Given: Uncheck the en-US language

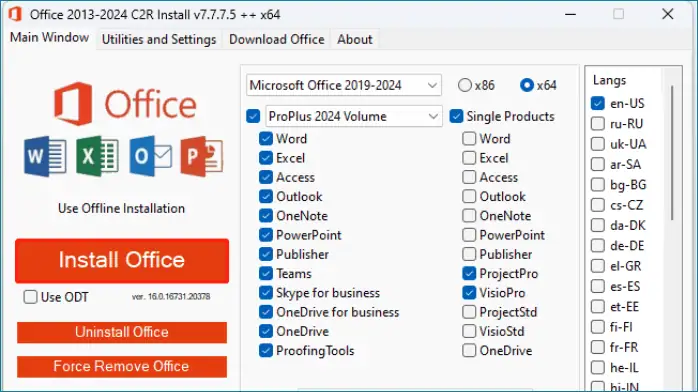Looking at the screenshot, I should coord(597,103).
